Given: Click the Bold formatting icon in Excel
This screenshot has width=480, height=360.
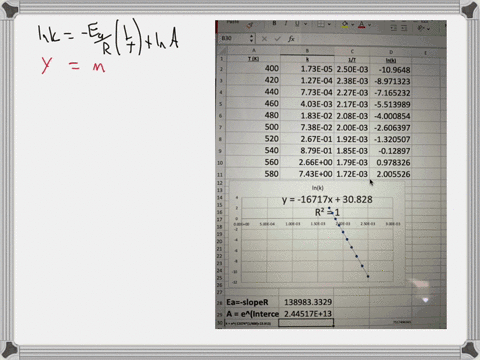Looking at the screenshot, I should tap(274, 23).
